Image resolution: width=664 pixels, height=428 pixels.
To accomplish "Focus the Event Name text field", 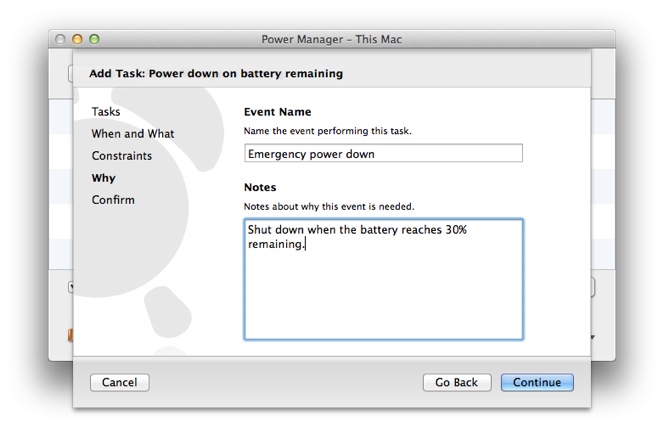I will [383, 153].
